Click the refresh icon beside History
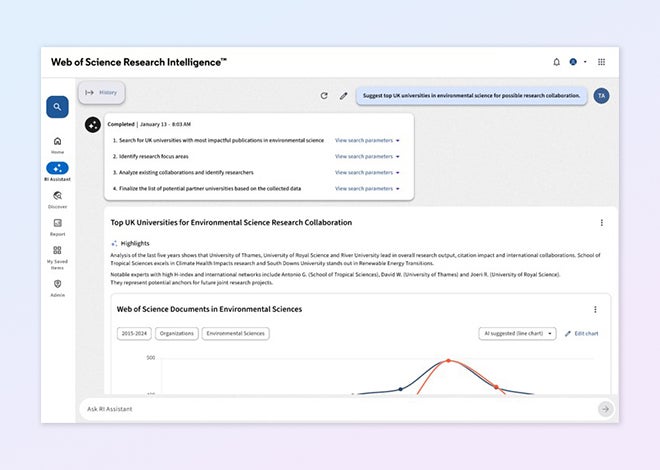This screenshot has width=660, height=470. [x=324, y=96]
